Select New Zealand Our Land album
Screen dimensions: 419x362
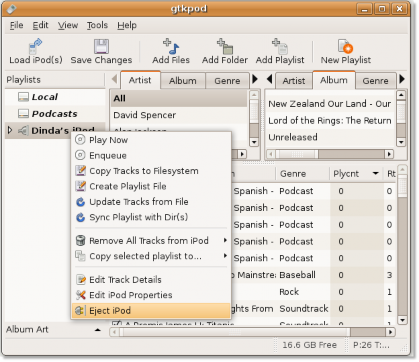[330, 104]
